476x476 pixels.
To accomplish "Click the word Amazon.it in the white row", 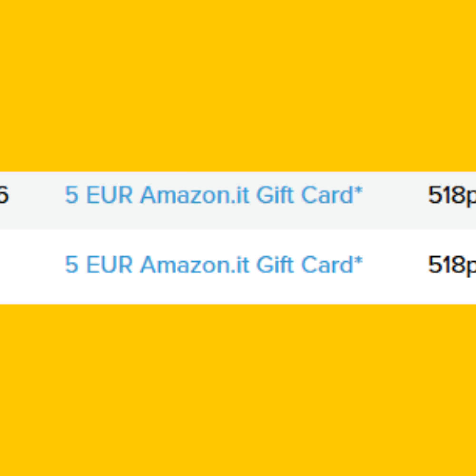I will click(x=195, y=265).
